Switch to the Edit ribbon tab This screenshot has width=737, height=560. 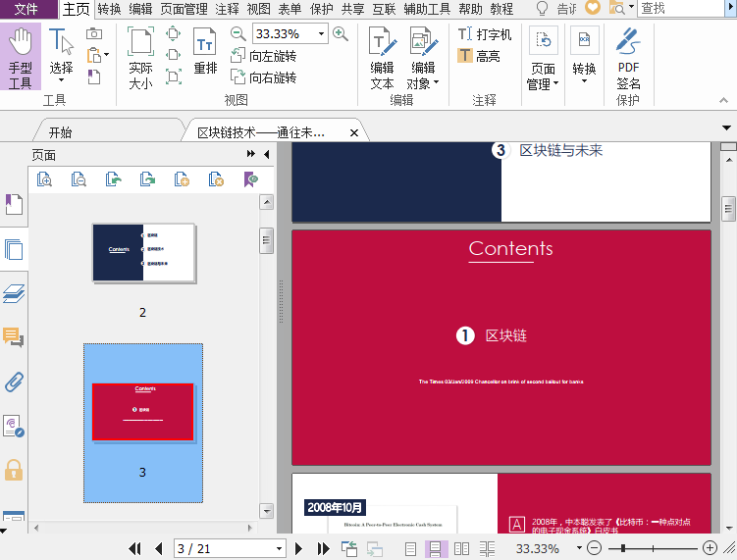pyautogui.click(x=140, y=9)
